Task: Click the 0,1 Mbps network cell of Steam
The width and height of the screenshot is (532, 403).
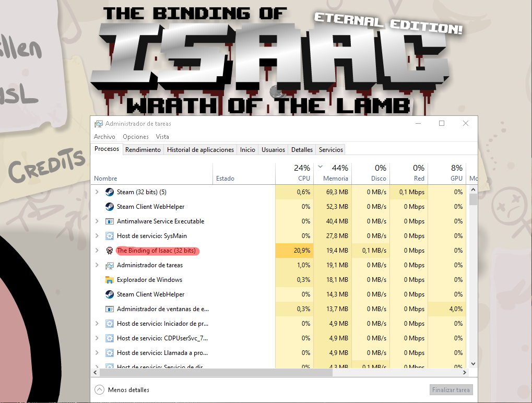Action: (409, 192)
